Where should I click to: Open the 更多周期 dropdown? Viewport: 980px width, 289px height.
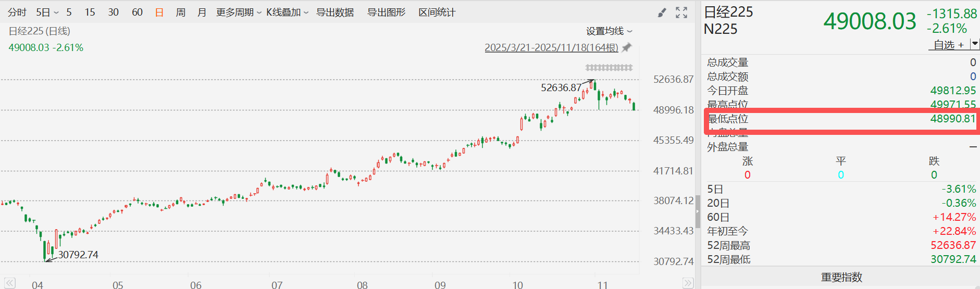click(239, 12)
